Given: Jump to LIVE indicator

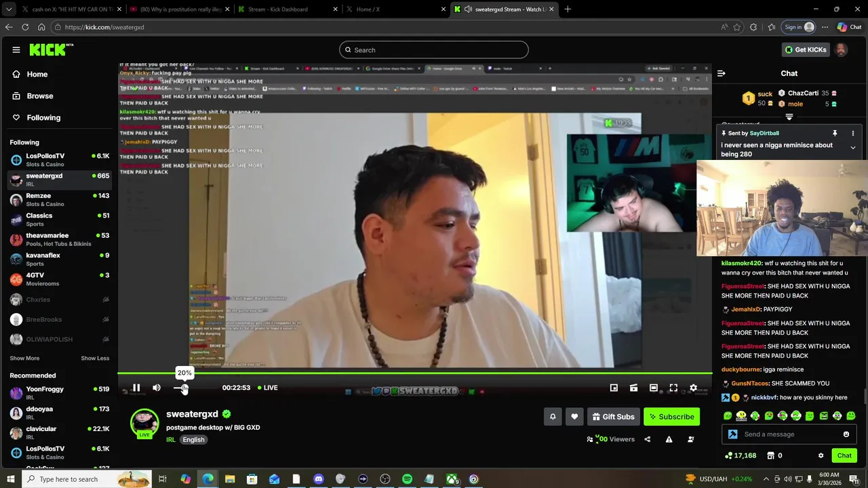Looking at the screenshot, I should pos(267,388).
